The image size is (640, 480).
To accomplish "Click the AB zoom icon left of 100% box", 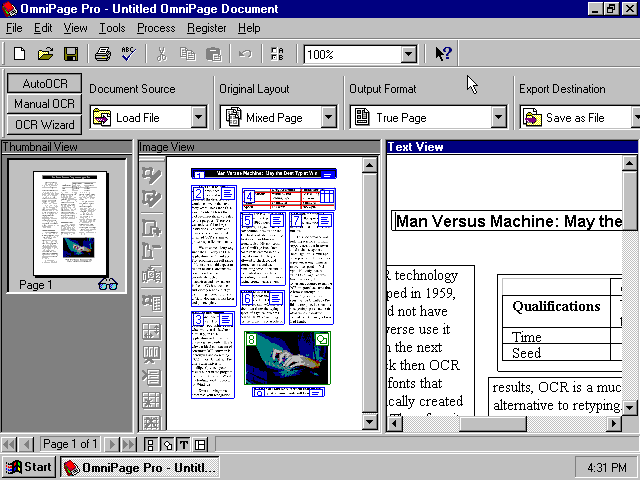I will (277, 54).
